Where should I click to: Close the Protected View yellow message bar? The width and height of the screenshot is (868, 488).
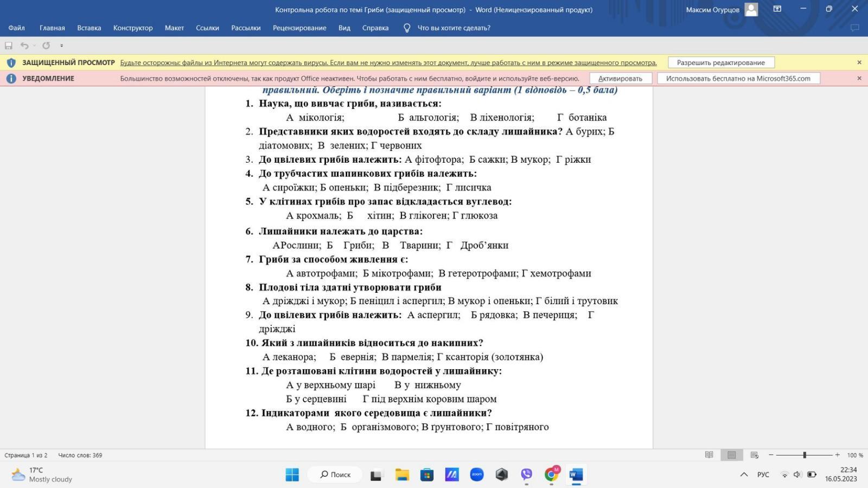tap(859, 62)
